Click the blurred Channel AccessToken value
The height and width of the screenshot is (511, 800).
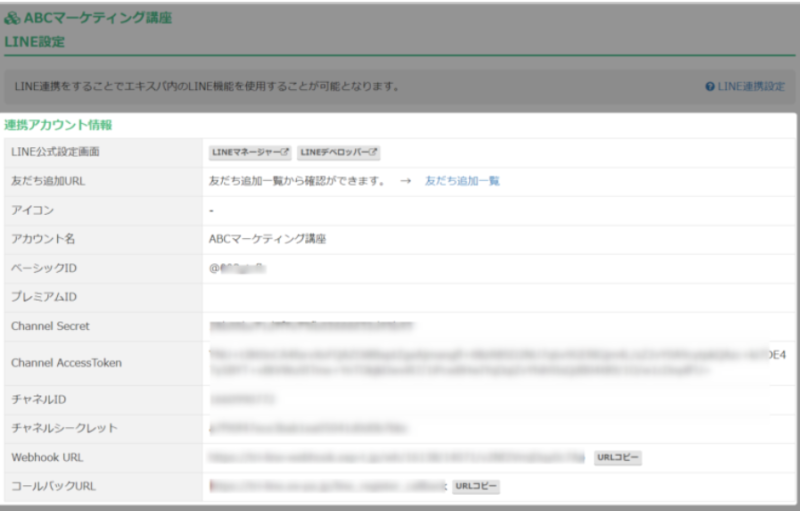click(x=497, y=363)
